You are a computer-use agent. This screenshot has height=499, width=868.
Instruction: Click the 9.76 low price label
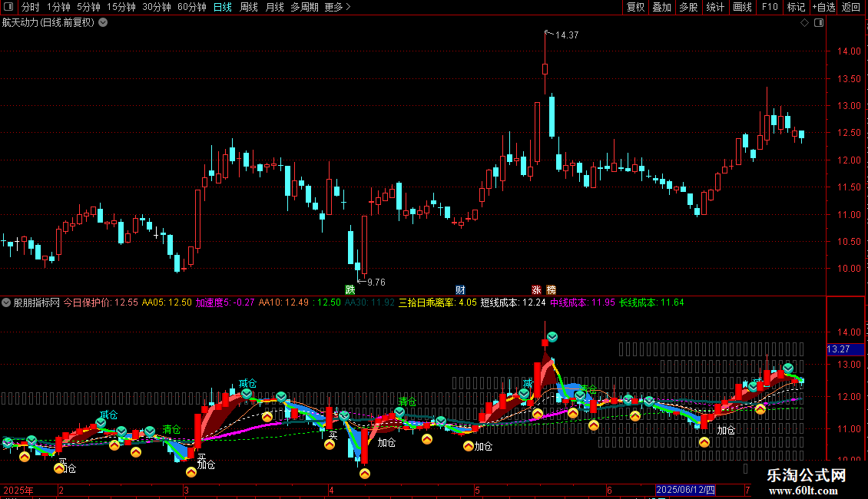(376, 283)
